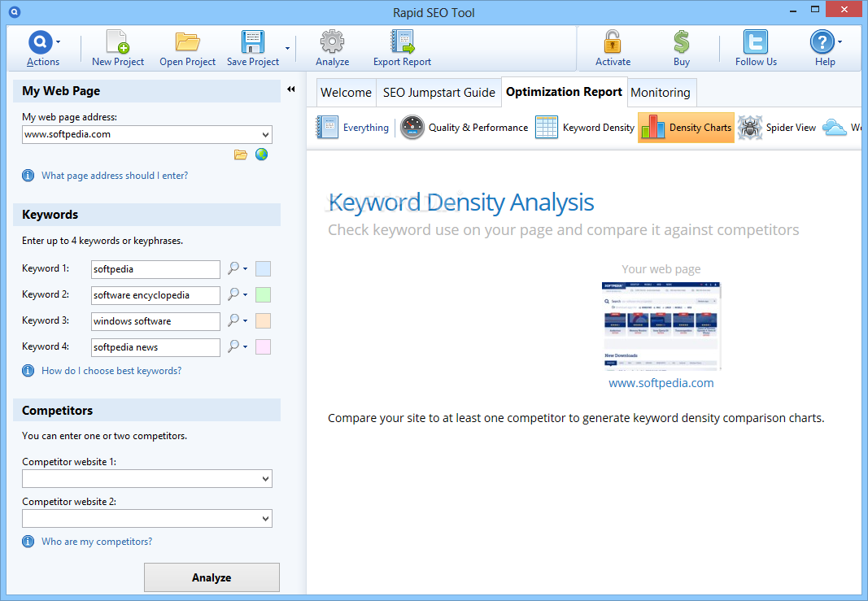The width and height of the screenshot is (868, 601).
Task: Pick the orange Keyword 3 color swatch
Action: click(263, 321)
